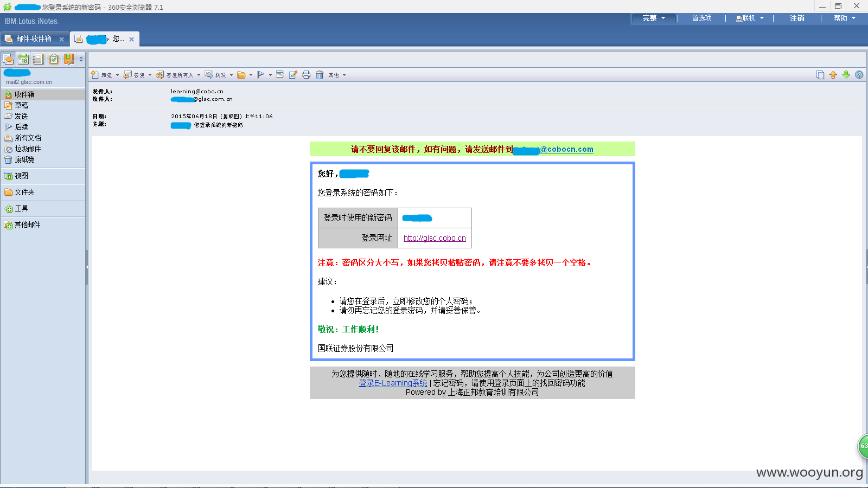The height and width of the screenshot is (488, 868).
Task: Click the edit message pencil icon
Action: click(293, 75)
